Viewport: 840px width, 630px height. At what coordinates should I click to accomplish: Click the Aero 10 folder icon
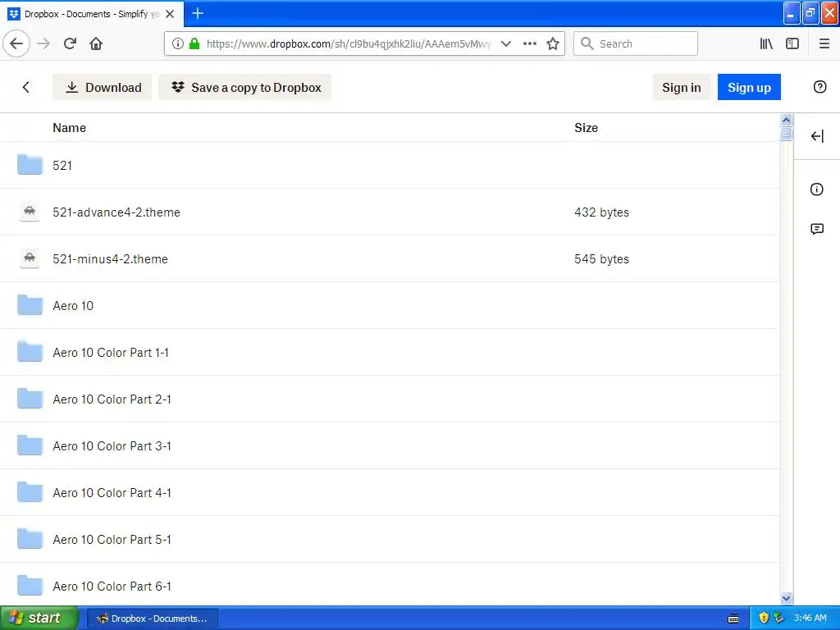(30, 305)
